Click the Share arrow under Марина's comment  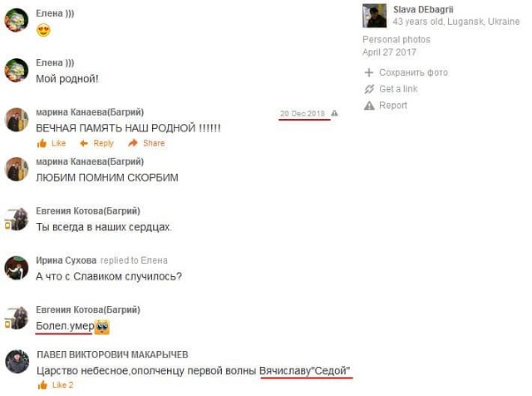(x=133, y=143)
